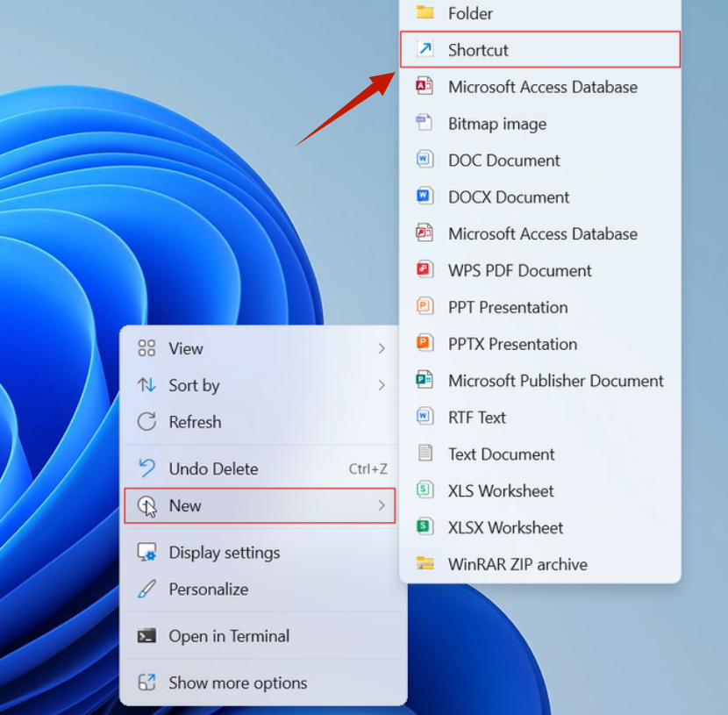This screenshot has height=715, width=728.
Task: Expand the New submenu chevron
Action: point(382,505)
